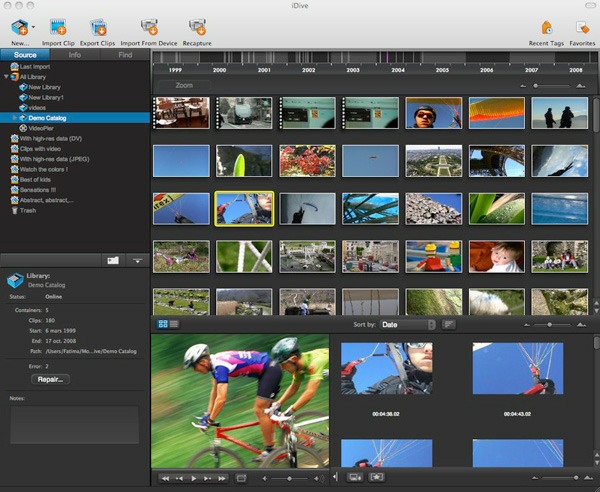This screenshot has height=492, width=600.
Task: Switch to the Info tab
Action: (x=75, y=55)
